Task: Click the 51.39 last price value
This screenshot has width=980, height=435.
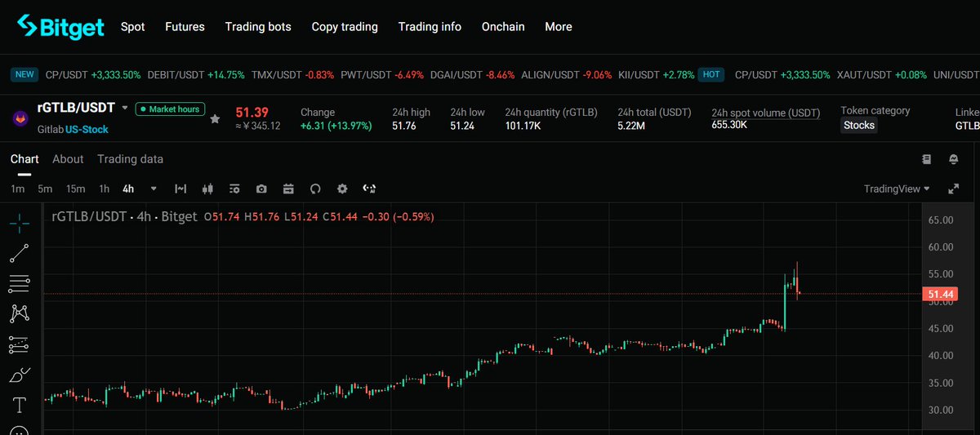Action: (252, 111)
